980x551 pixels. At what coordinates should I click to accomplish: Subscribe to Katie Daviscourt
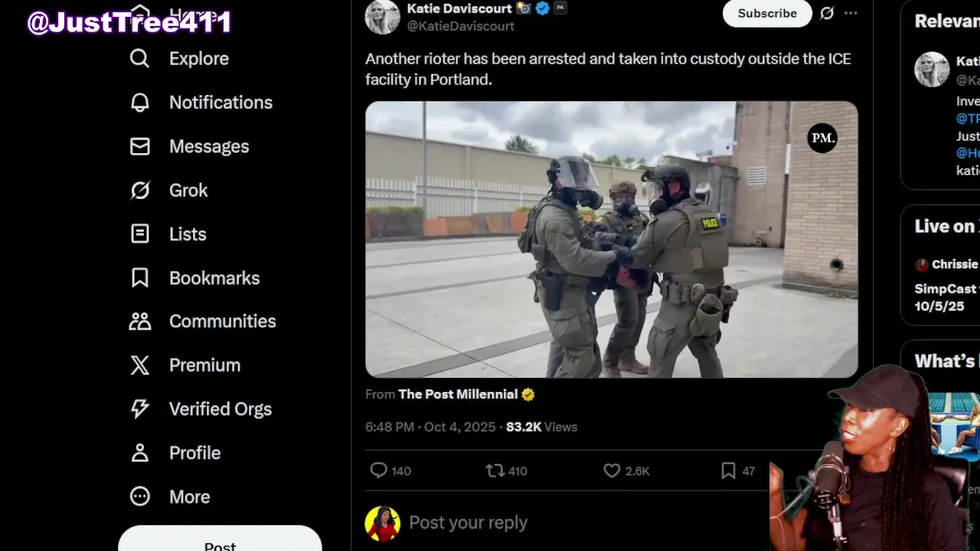[767, 13]
